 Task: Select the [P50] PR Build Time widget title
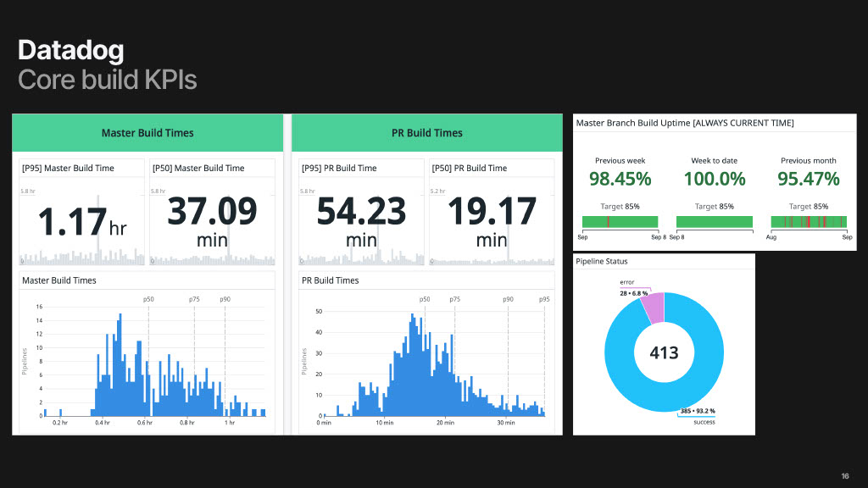(470, 169)
